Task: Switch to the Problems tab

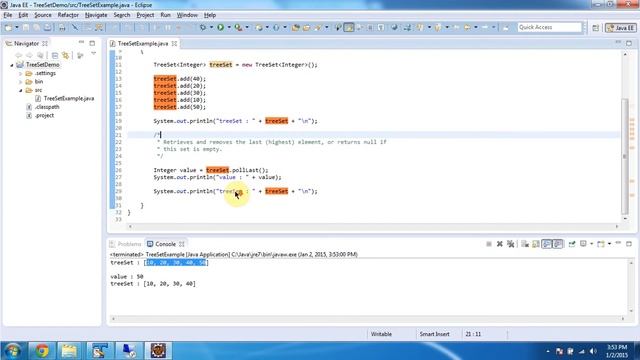Action: (125, 244)
